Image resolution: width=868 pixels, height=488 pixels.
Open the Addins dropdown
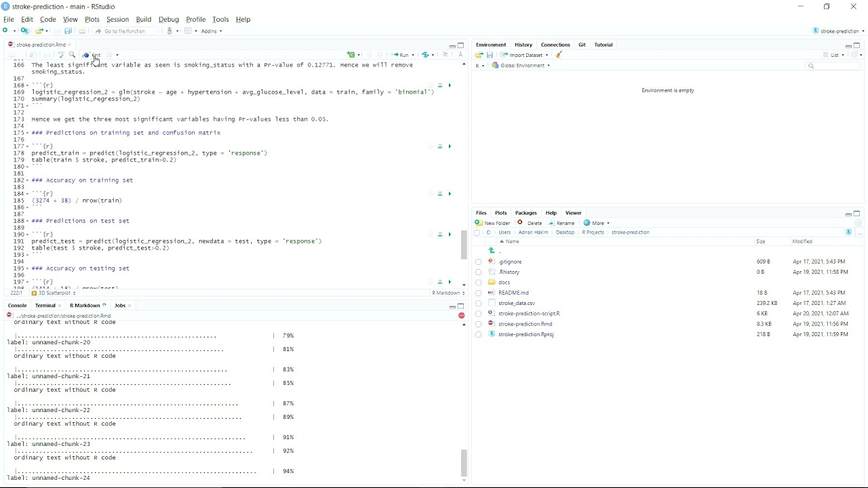coord(212,31)
